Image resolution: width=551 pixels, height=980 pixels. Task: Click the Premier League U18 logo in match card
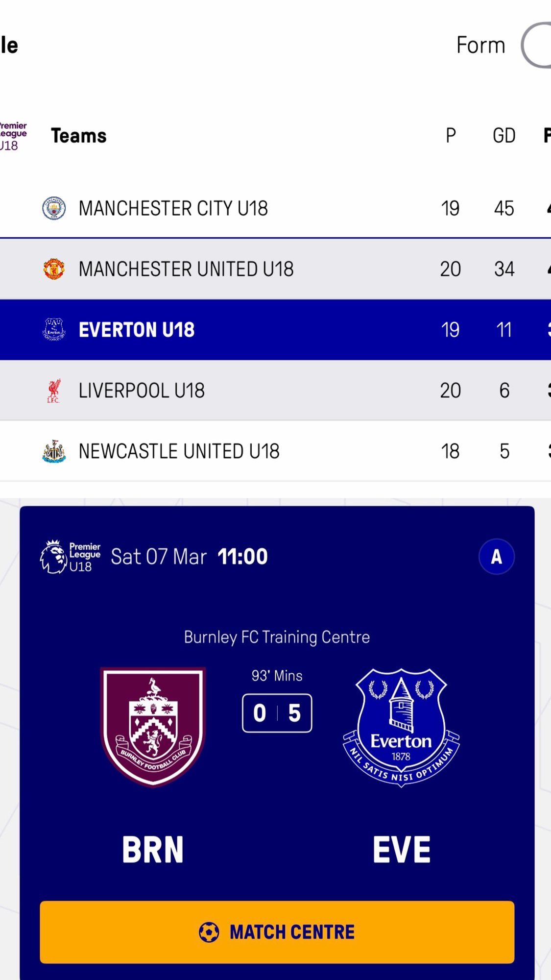[x=71, y=557]
